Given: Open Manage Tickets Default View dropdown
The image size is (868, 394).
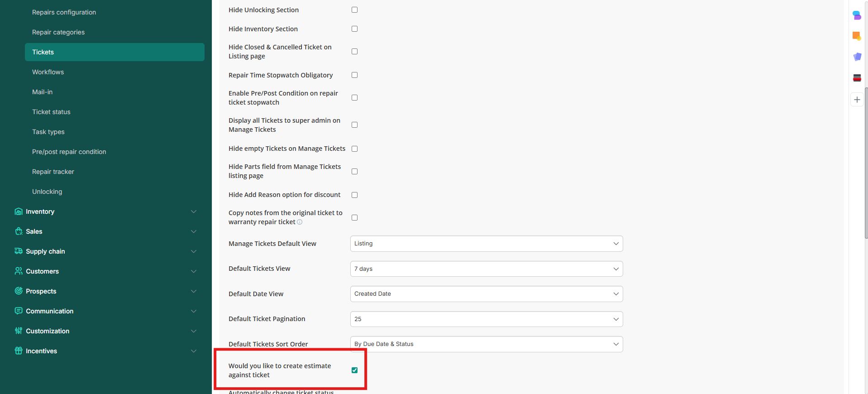Looking at the screenshot, I should pos(486,244).
